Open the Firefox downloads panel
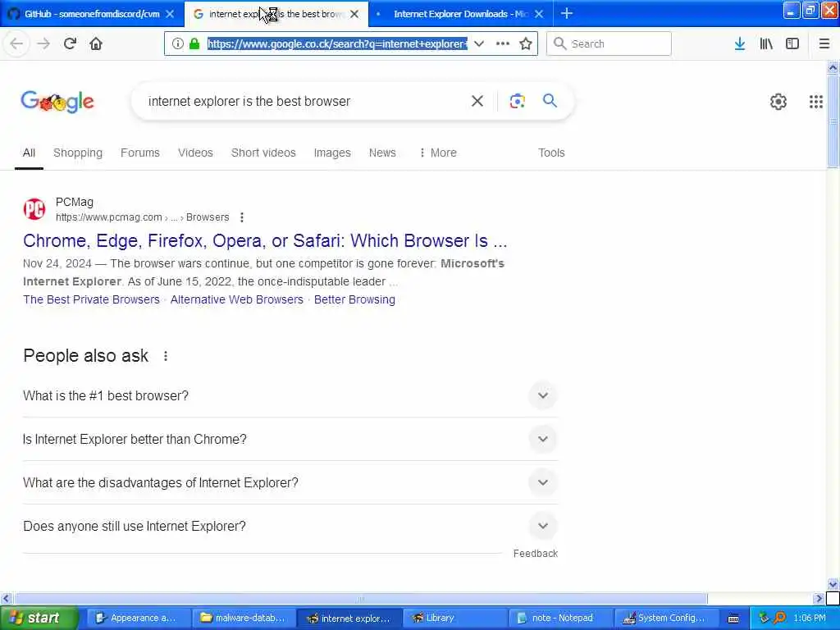Viewport: 840px width, 630px height. 740,43
